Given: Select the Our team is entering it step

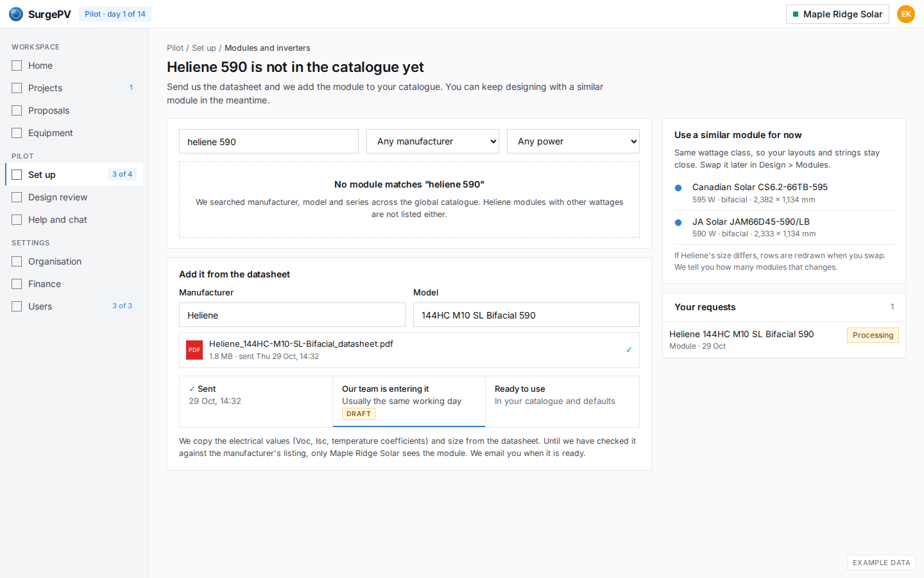Looking at the screenshot, I should (x=409, y=401).
